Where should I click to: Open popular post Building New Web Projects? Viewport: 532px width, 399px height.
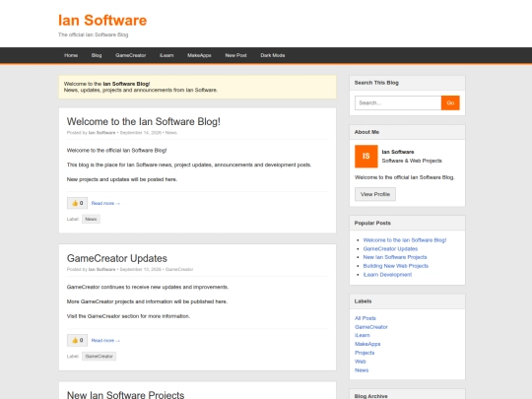tap(396, 266)
